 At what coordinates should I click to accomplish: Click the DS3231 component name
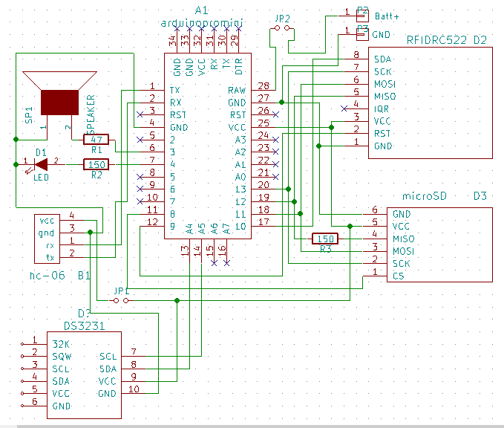(x=84, y=326)
